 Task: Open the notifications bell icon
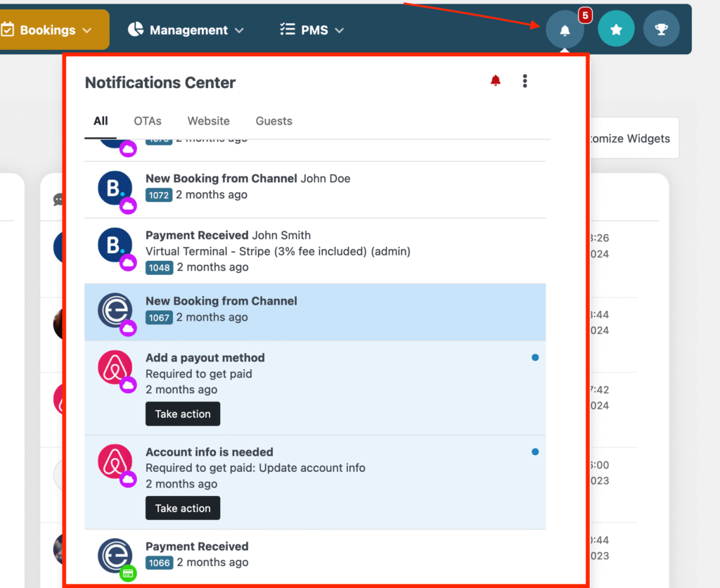tap(565, 29)
